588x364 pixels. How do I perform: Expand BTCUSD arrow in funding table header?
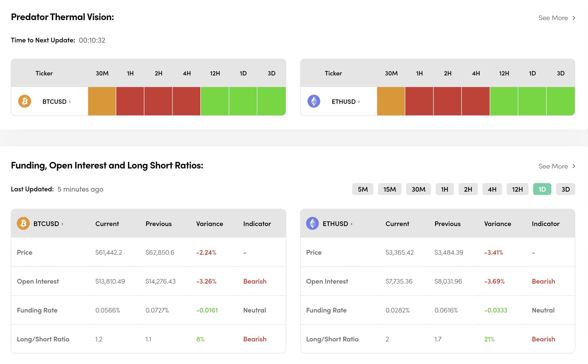click(x=63, y=224)
